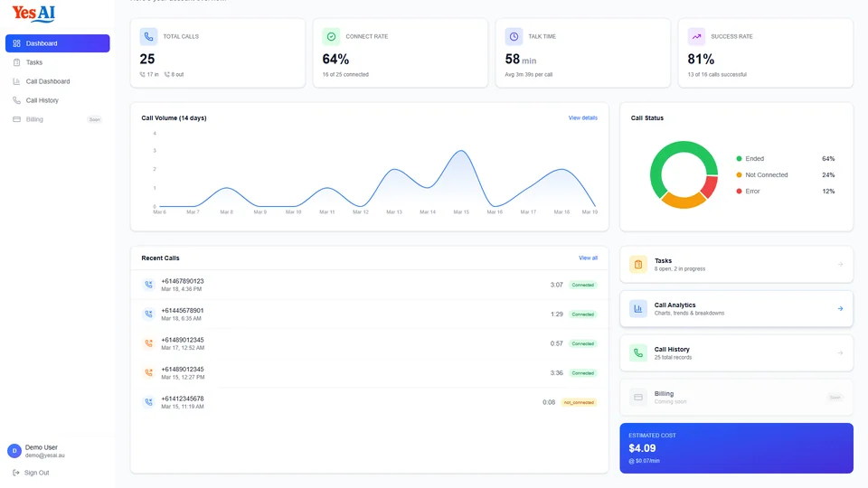Open the Tasks quick link card
Image resolution: width=868 pixels, height=488 pixels.
click(x=736, y=265)
